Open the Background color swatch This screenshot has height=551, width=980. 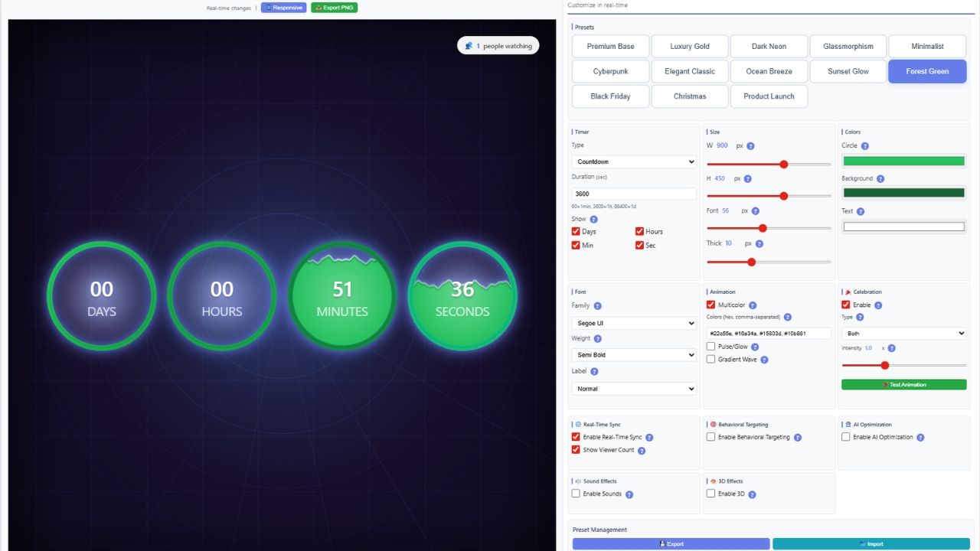click(x=904, y=193)
